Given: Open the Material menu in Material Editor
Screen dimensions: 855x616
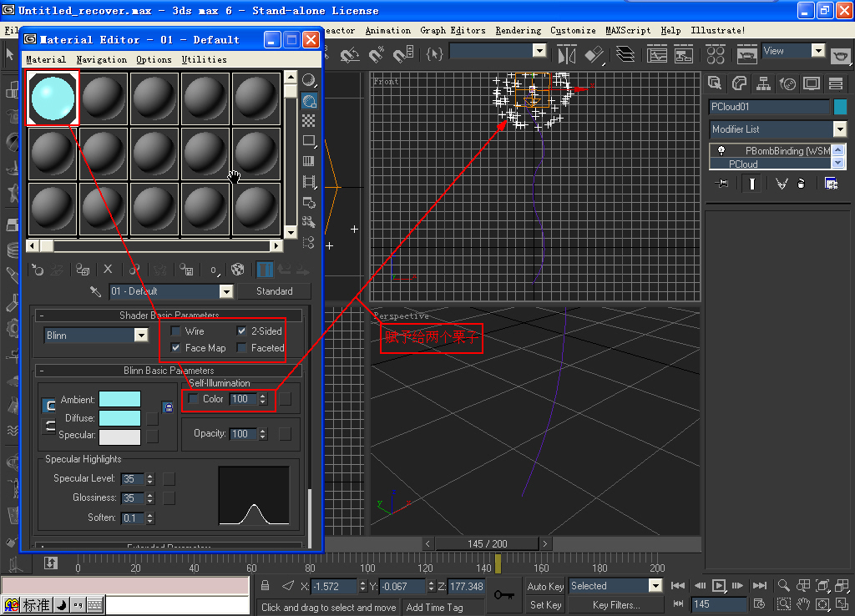Looking at the screenshot, I should point(46,59).
